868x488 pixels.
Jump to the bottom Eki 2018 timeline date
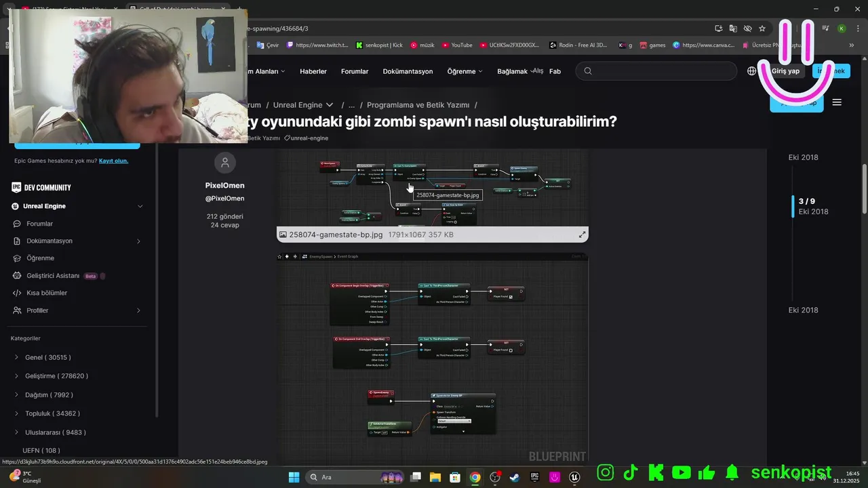(x=804, y=310)
